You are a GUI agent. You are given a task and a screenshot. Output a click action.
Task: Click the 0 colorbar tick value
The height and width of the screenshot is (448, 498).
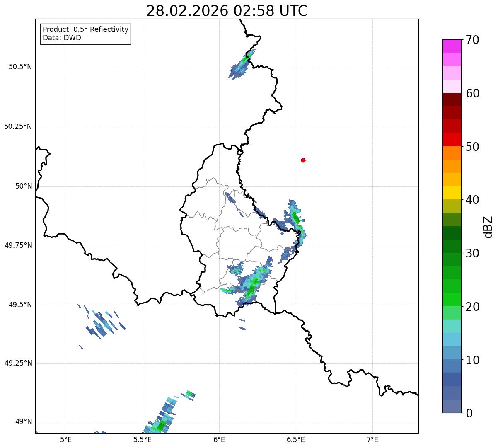coord(469,413)
